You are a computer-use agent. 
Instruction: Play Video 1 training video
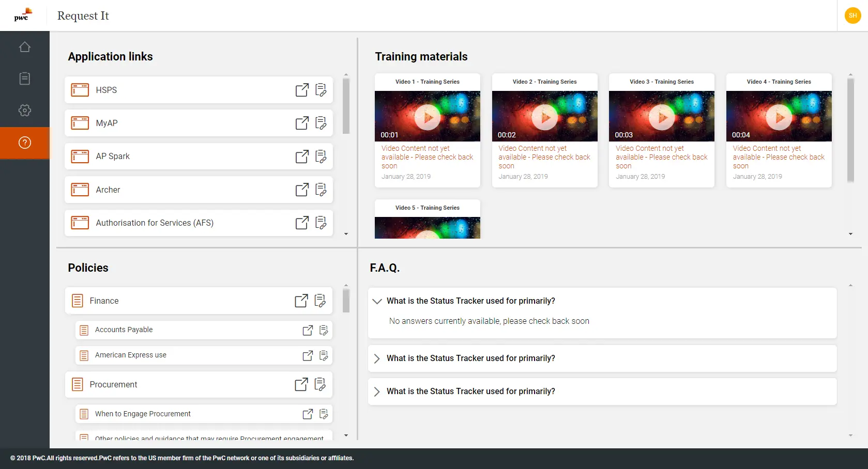[428, 117]
